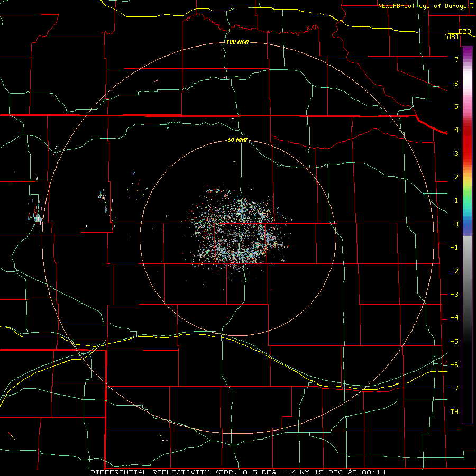This screenshot has height=476, width=476.
Task: Click the 4 value on the scale
Action: [456, 130]
